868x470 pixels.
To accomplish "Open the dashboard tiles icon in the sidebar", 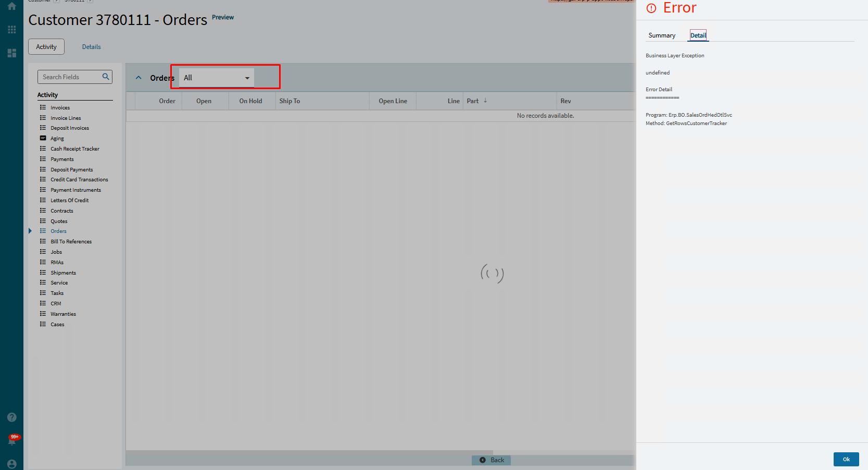I will point(11,53).
